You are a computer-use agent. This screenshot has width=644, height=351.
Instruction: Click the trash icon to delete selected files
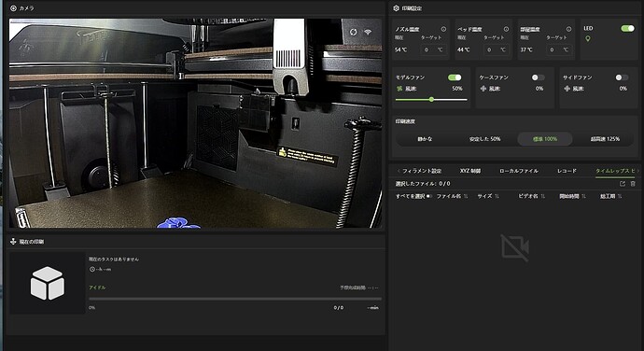point(633,184)
